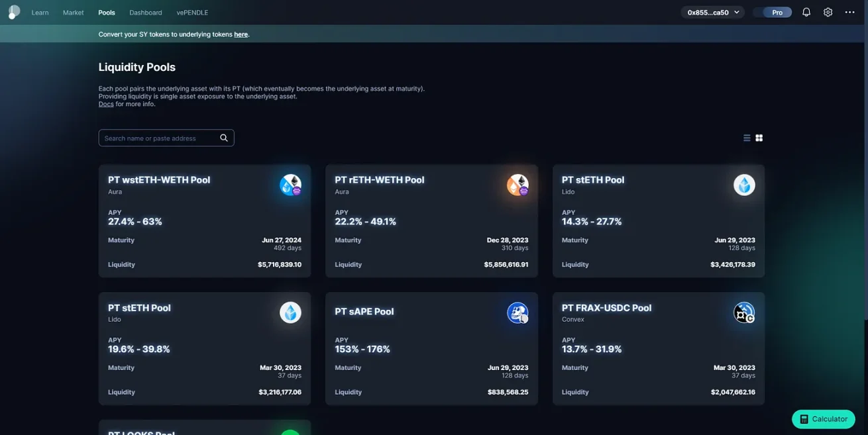
Task: Follow the 'here' link in the banner
Action: coord(241,34)
